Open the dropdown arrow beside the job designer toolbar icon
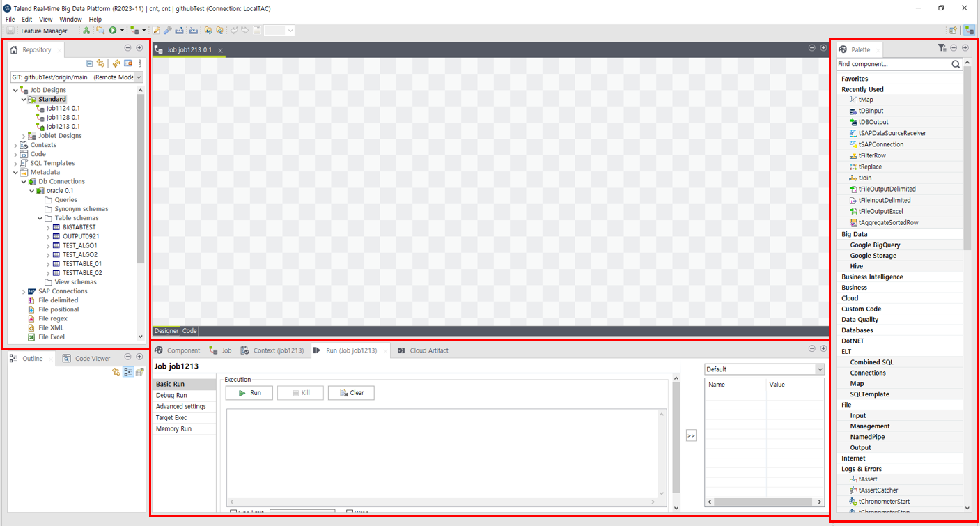 click(x=144, y=31)
